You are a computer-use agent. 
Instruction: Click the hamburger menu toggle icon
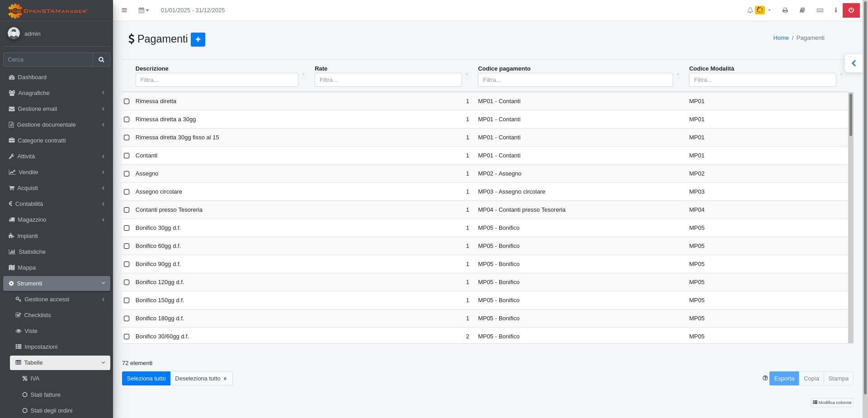tap(124, 10)
